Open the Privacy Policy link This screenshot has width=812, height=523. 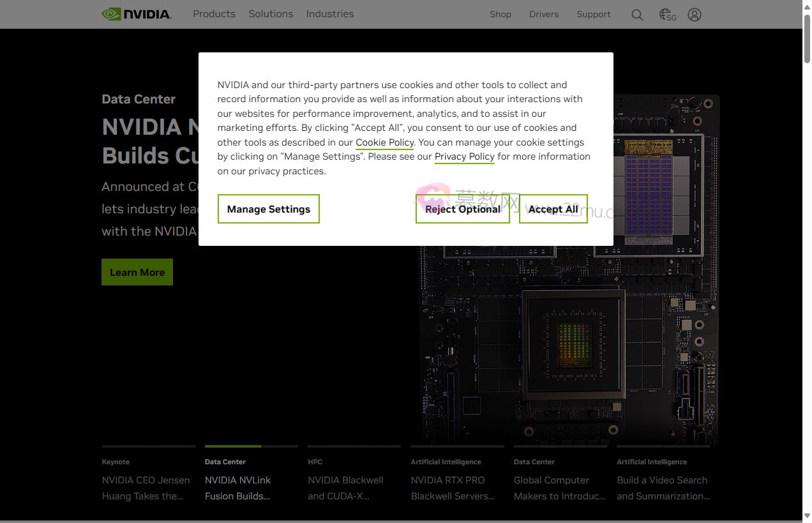pyautogui.click(x=464, y=156)
